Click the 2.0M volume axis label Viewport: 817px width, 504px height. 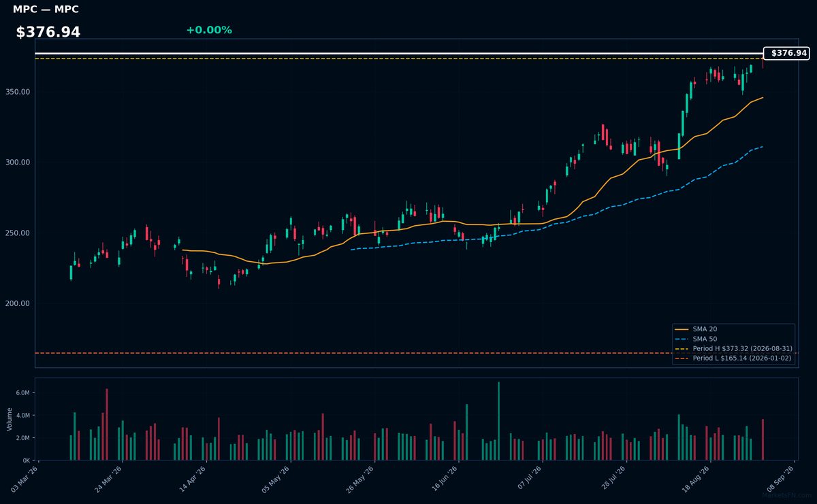22,438
